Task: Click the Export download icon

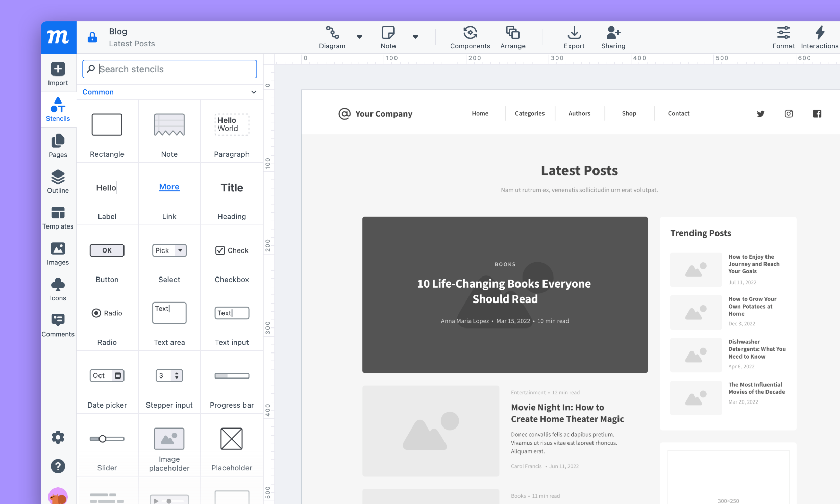Action: click(574, 33)
